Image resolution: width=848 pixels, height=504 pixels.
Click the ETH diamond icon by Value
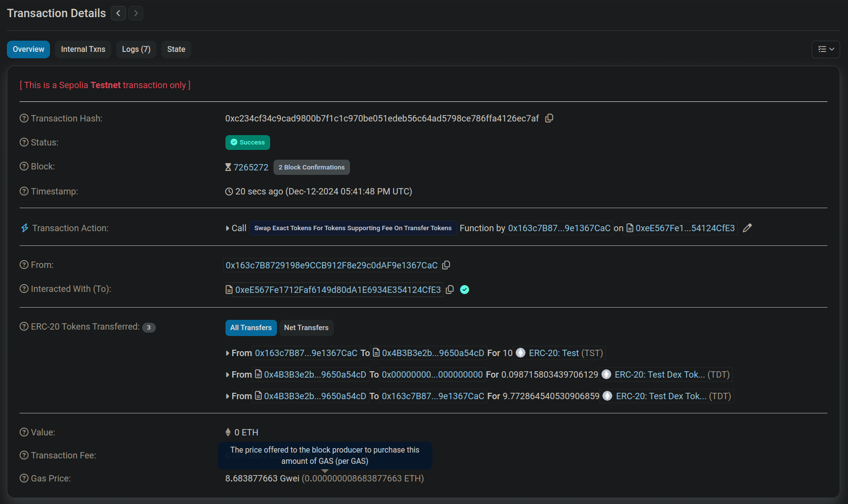[x=228, y=432]
